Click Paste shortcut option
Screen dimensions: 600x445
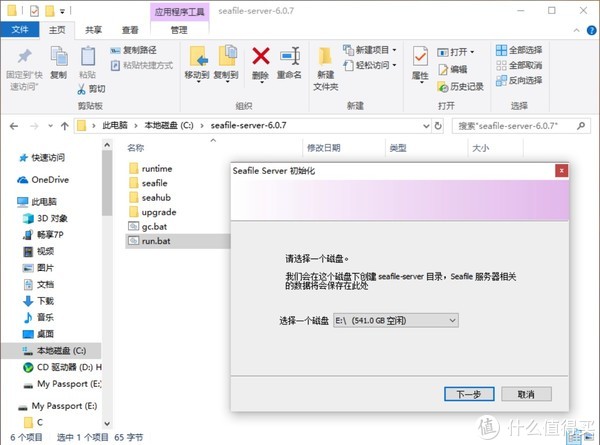142,65
